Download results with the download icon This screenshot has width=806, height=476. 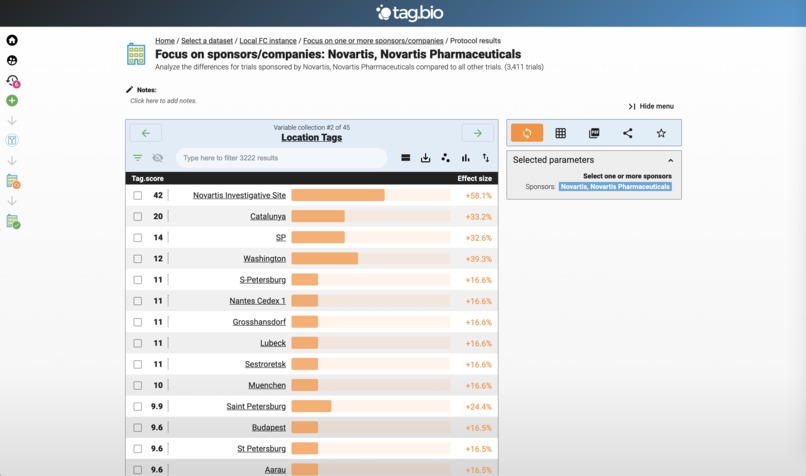[x=426, y=158]
